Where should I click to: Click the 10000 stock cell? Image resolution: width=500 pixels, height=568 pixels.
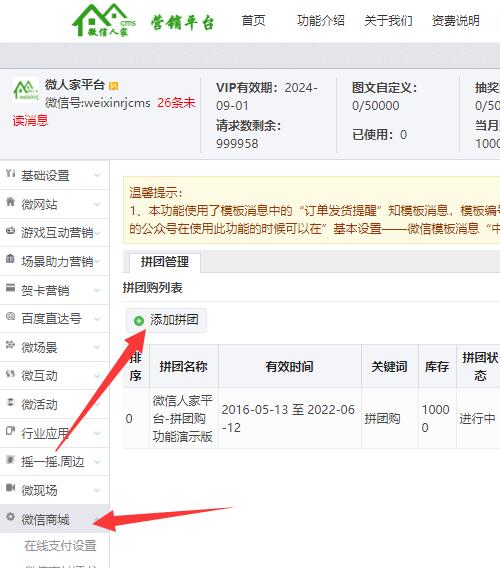click(x=436, y=418)
